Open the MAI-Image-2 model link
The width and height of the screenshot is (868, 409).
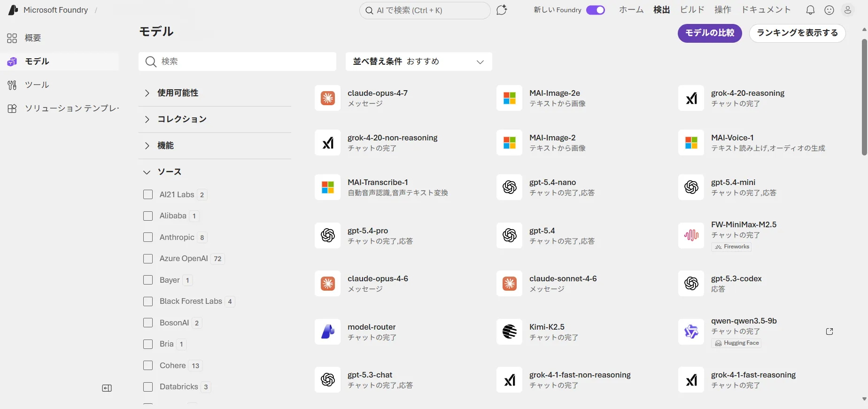[552, 138]
